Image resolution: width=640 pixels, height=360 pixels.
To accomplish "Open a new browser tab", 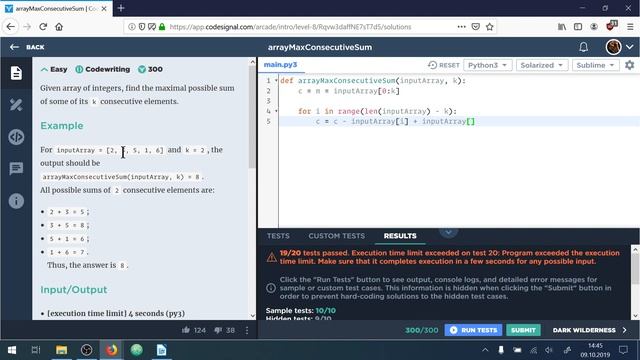I will click(x=121, y=8).
